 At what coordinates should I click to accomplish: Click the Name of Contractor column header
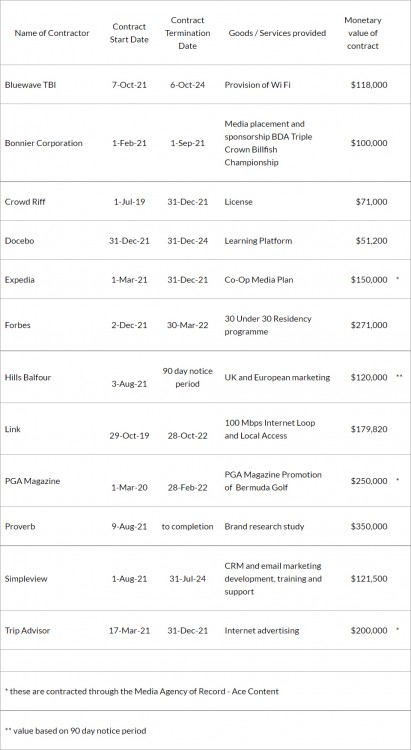52,33
